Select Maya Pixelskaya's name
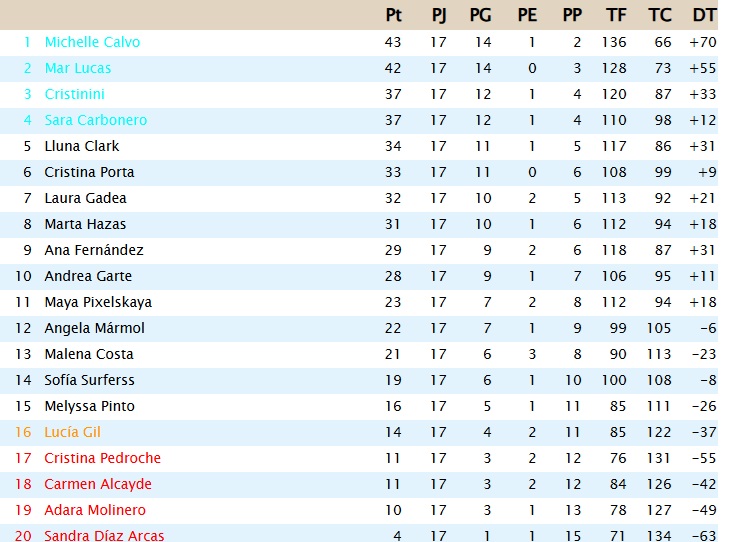 pyautogui.click(x=98, y=302)
